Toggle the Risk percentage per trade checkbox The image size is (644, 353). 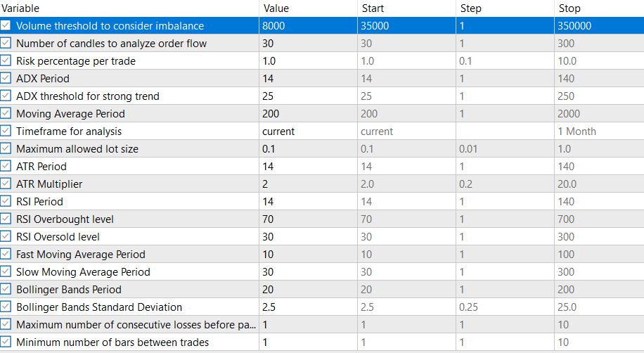[6, 60]
